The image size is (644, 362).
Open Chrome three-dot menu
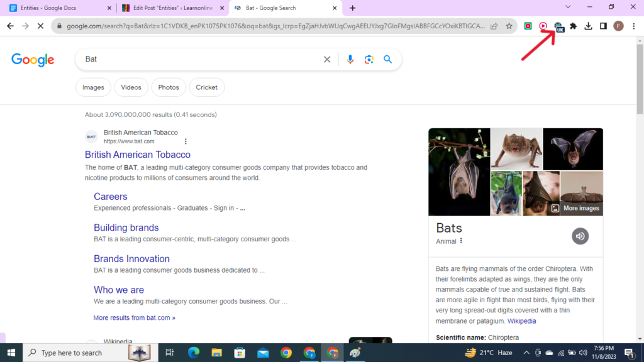(634, 26)
